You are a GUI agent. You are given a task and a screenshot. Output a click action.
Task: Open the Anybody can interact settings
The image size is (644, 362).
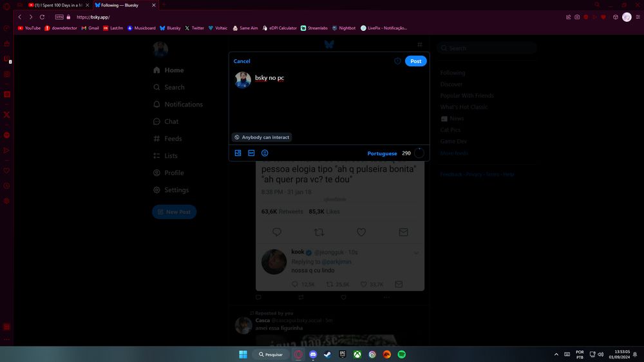(x=262, y=137)
